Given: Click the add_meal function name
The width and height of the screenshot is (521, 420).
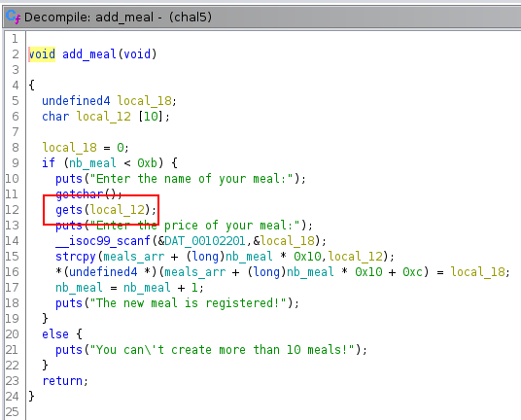Looking at the screenshot, I should pyautogui.click(x=89, y=54).
